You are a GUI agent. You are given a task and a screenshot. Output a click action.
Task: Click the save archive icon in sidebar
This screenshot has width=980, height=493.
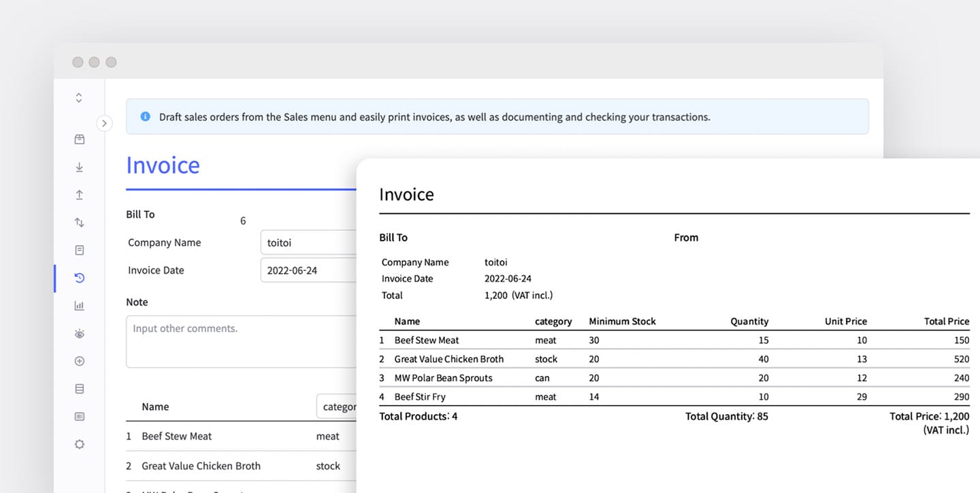79,139
